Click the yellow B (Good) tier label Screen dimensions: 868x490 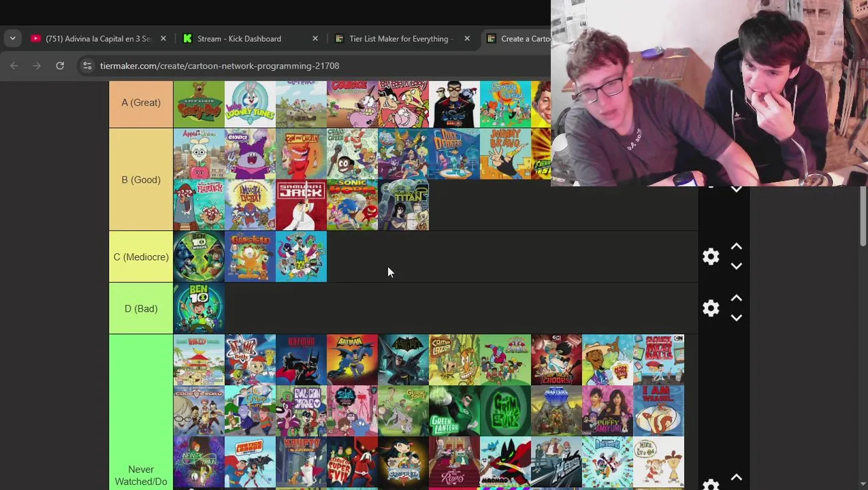click(141, 180)
